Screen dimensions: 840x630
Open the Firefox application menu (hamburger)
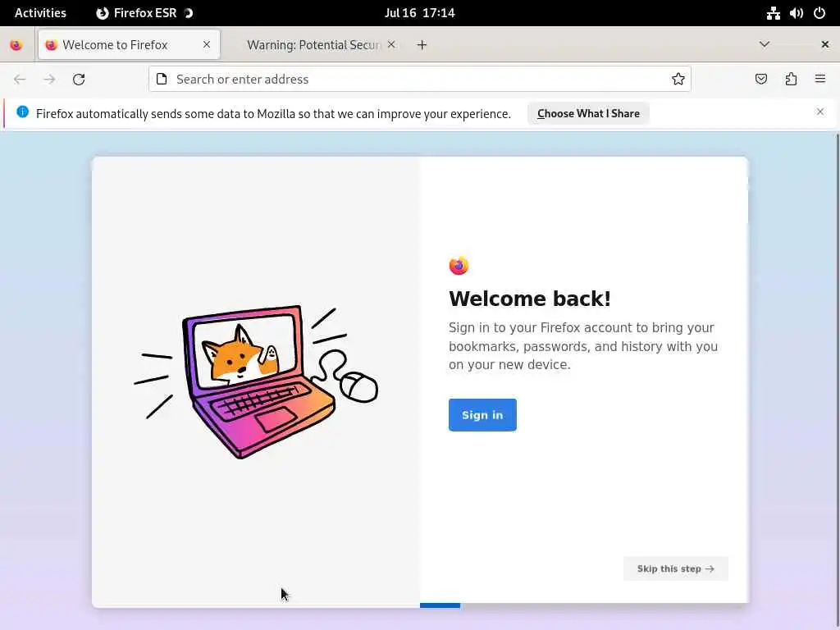(x=820, y=80)
